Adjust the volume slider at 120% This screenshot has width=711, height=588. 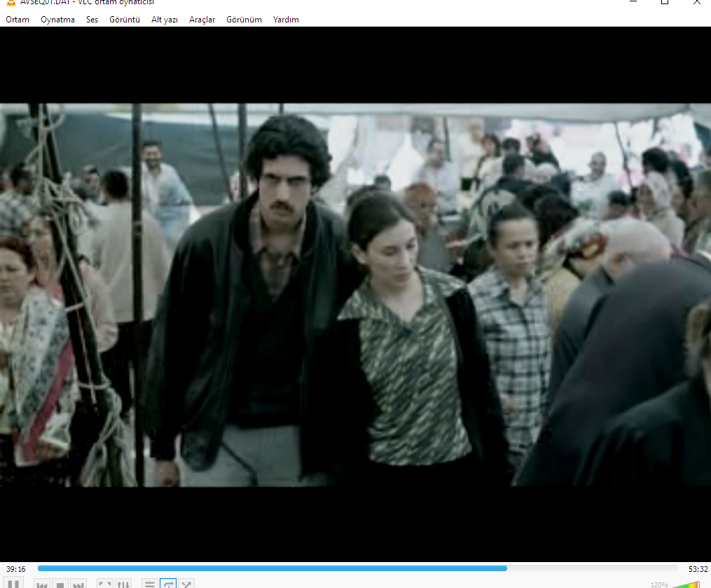point(686,584)
